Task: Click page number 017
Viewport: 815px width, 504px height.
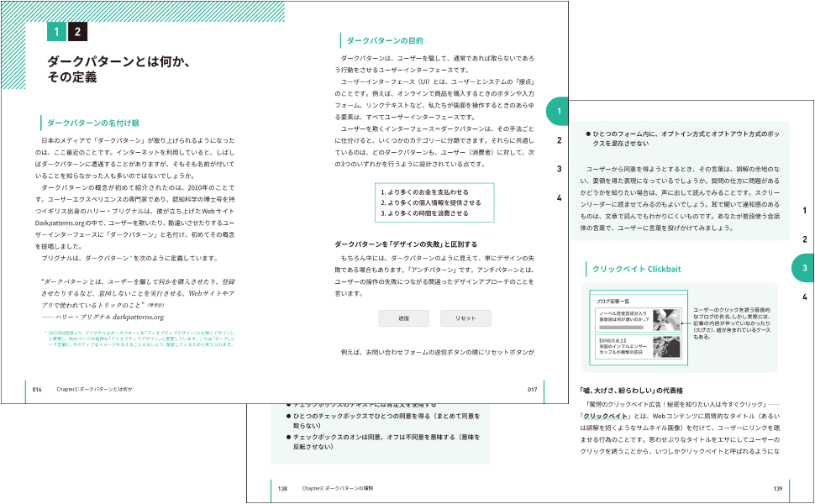Action: (x=532, y=389)
